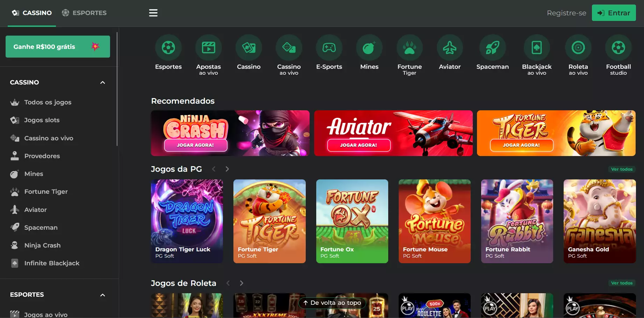Open the Aviator airplane category icon
Screen dimensions: 644x318
click(x=450, y=48)
